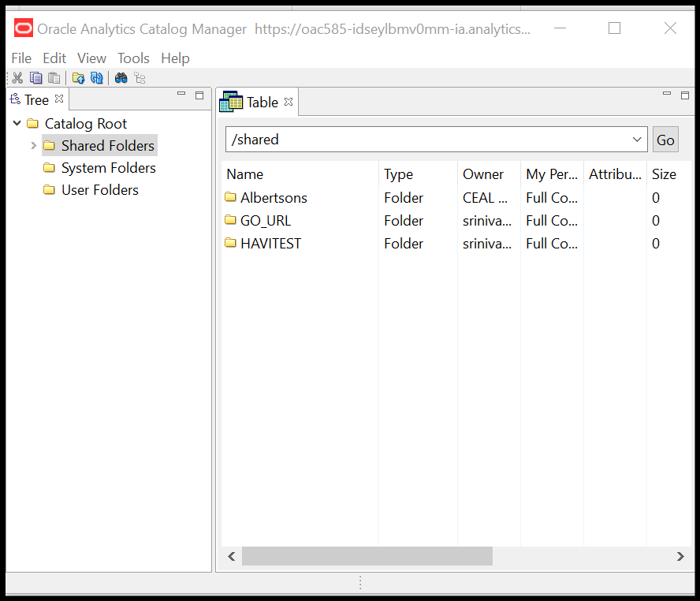Open the Edit menu
700x601 pixels.
54,58
